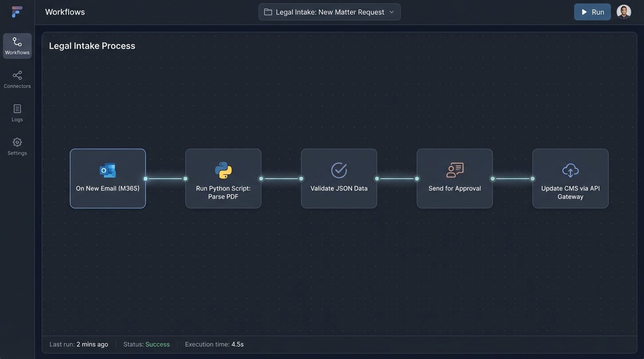Open the Connectors panel from the sidebar
The height and width of the screenshot is (359, 644).
[x=17, y=75]
